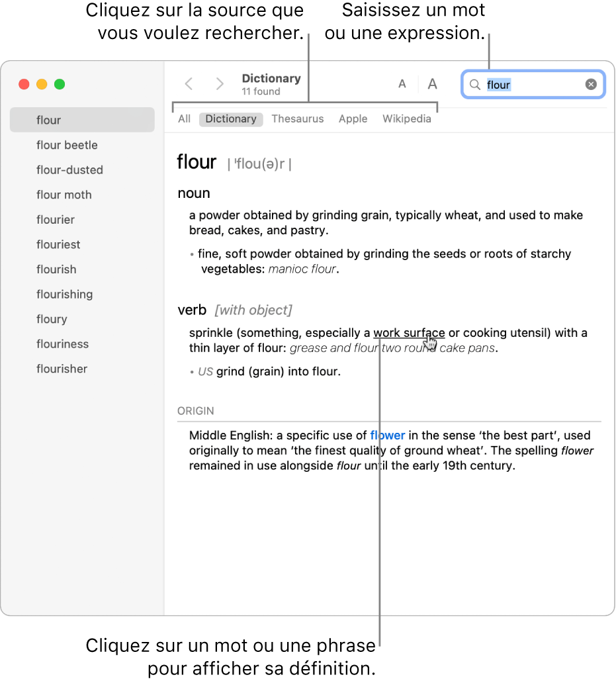
Task: Go forward with the right chevron
Action: [220, 83]
